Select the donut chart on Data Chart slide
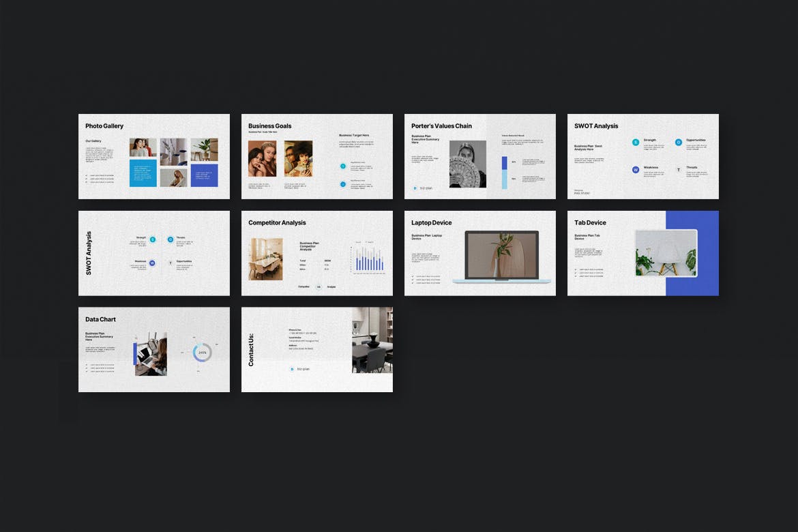Viewport: 798px width, 532px height. (203, 353)
